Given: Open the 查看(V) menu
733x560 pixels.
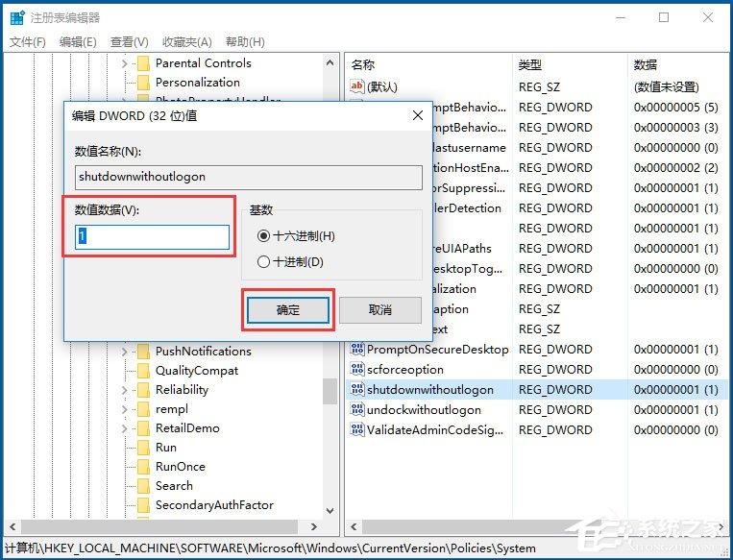Looking at the screenshot, I should (x=129, y=42).
